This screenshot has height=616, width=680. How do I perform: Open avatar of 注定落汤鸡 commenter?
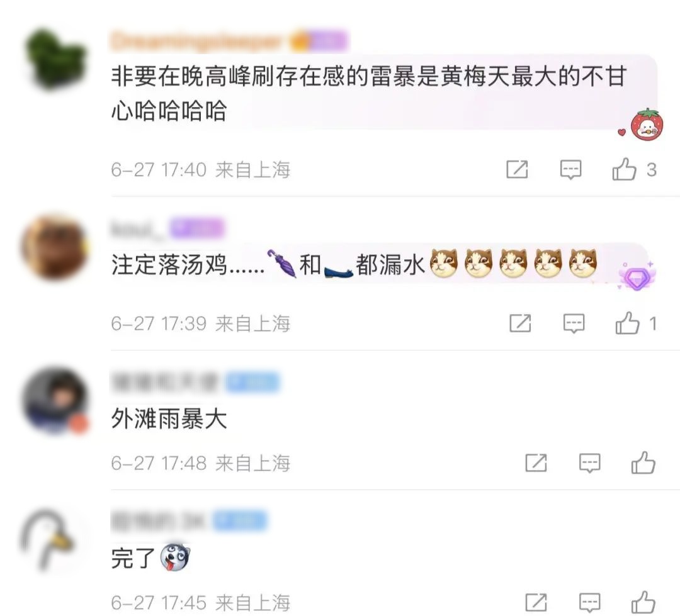[x=55, y=246]
